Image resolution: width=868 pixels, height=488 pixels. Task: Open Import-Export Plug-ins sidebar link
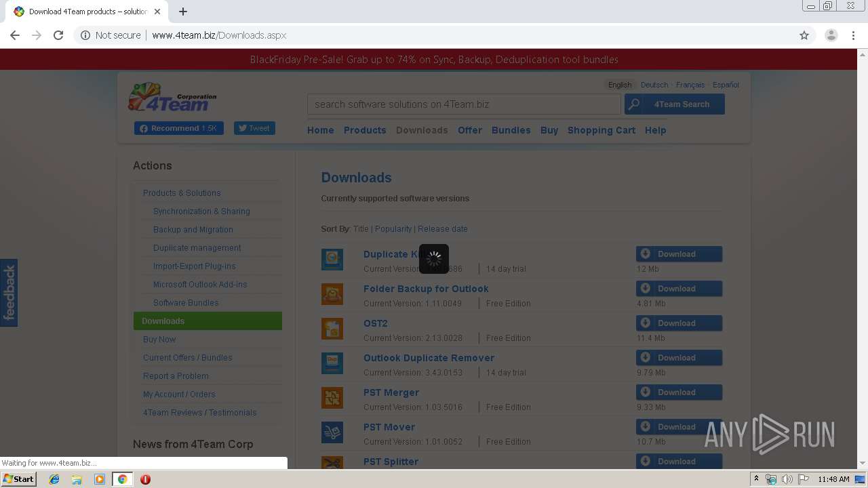click(x=195, y=266)
